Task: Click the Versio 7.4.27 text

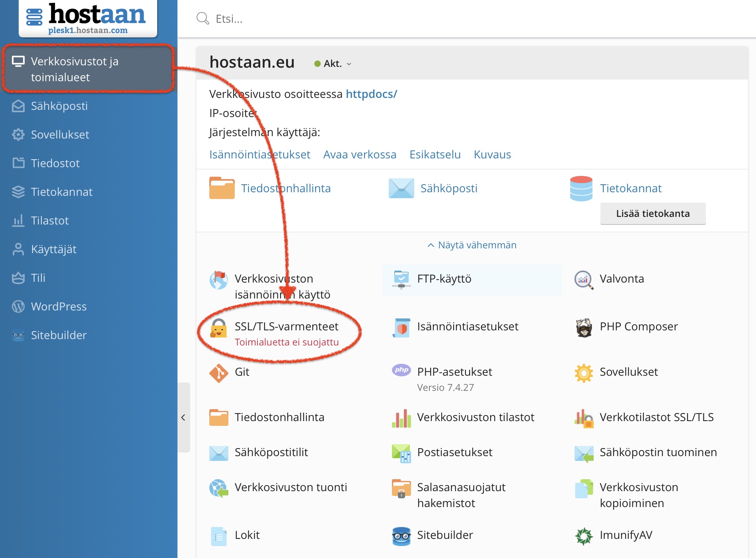Action: coord(445,387)
